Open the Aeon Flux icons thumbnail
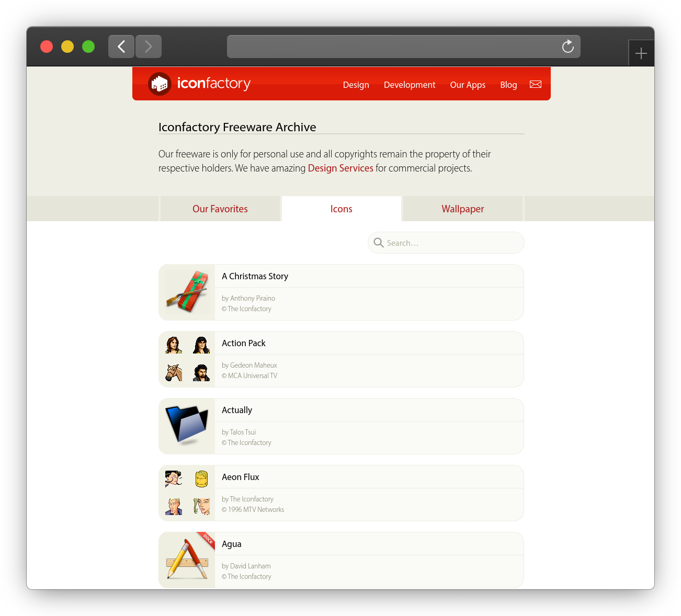Screen dimensions: 681x616 [187, 493]
